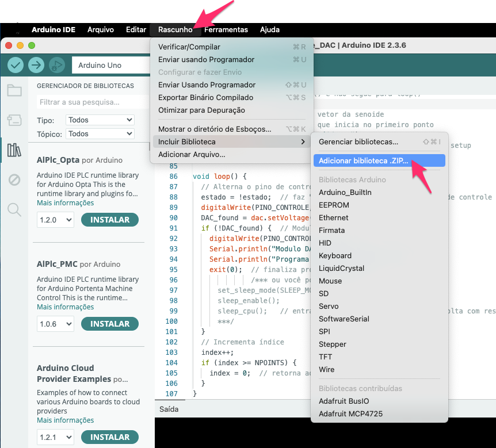
Task: Select Verificar/Compilar menu item
Action: pos(232,47)
